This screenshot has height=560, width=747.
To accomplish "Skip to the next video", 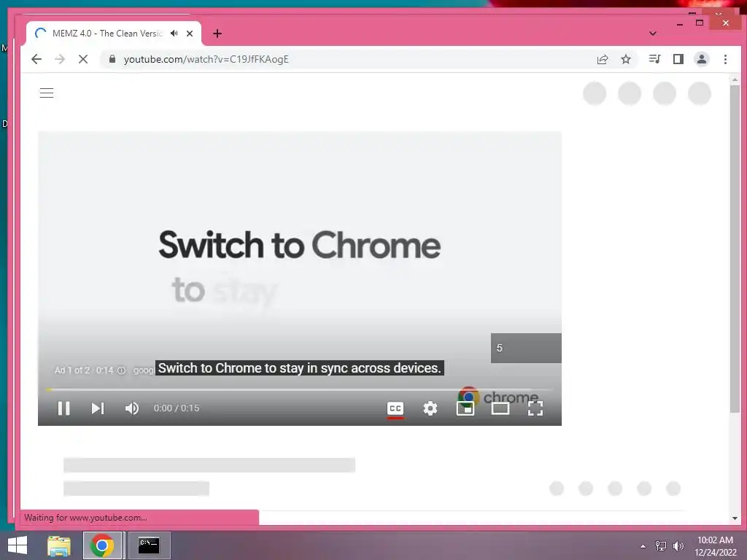I will tap(98, 408).
